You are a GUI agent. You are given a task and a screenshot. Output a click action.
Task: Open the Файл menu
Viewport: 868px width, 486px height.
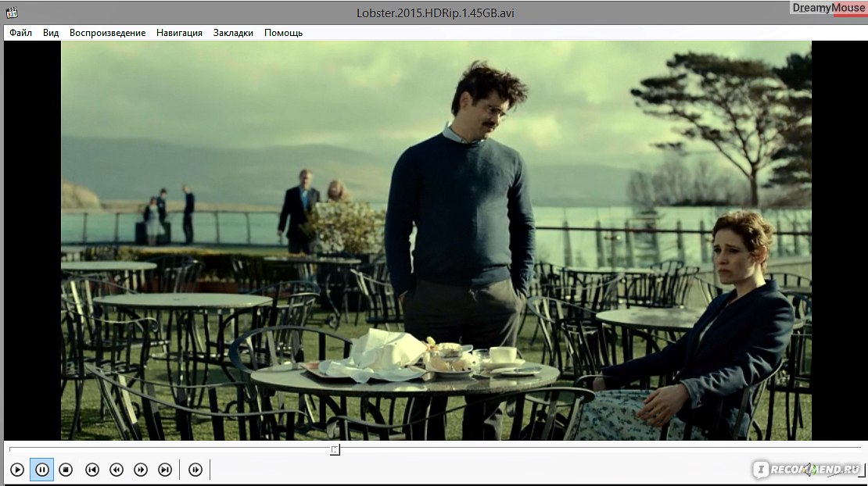[x=20, y=33]
